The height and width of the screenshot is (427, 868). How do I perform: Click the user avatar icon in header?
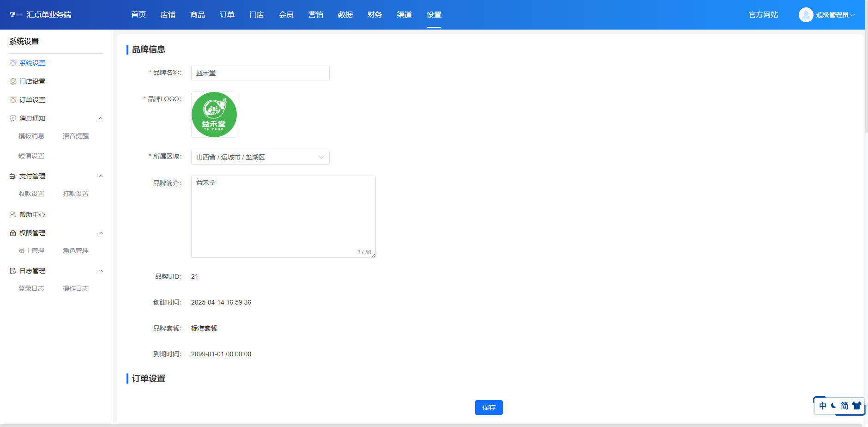pos(806,15)
